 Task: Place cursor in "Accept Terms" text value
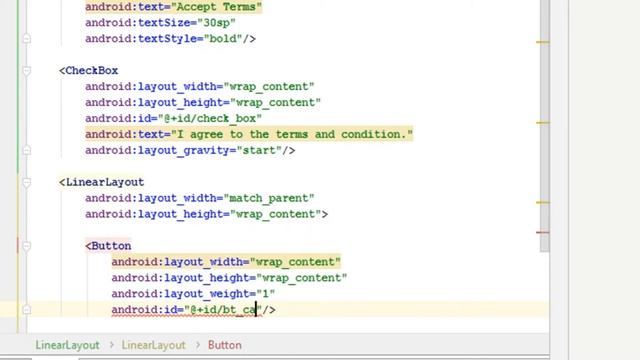[216, 7]
